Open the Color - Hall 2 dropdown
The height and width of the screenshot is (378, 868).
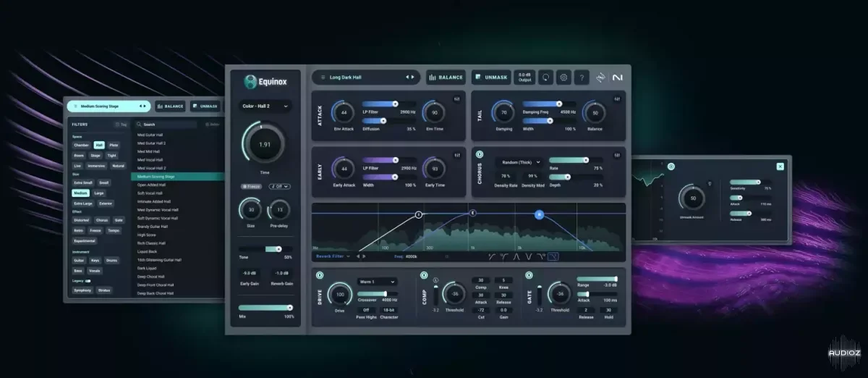click(264, 106)
